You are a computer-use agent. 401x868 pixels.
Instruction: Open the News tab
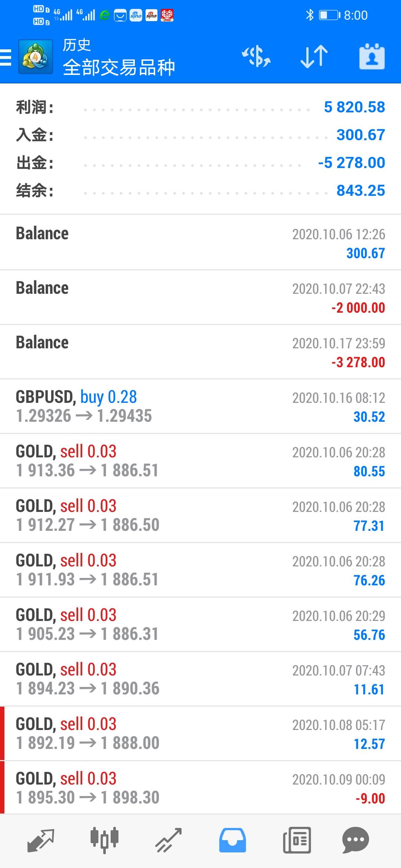297,840
